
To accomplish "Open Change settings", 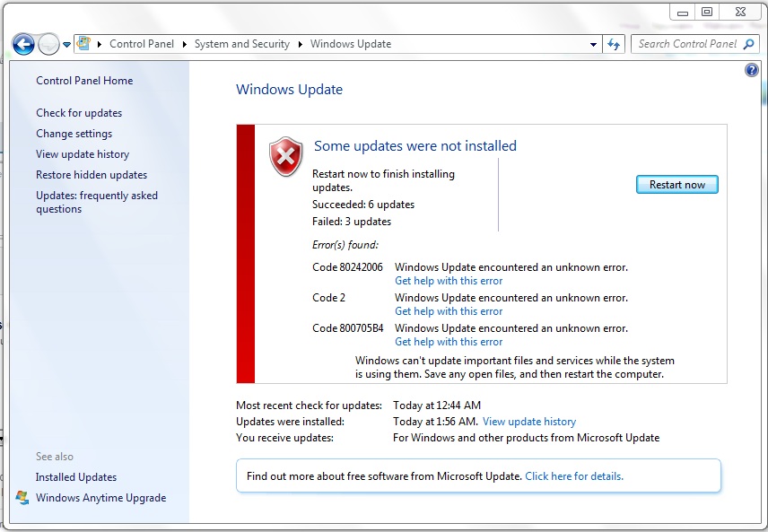I will tap(74, 134).
